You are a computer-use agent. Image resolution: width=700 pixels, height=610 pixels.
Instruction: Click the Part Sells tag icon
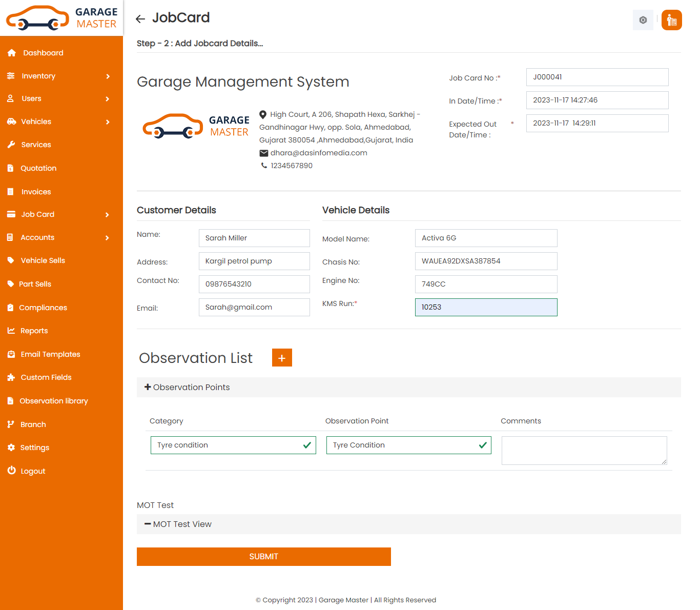tap(11, 284)
